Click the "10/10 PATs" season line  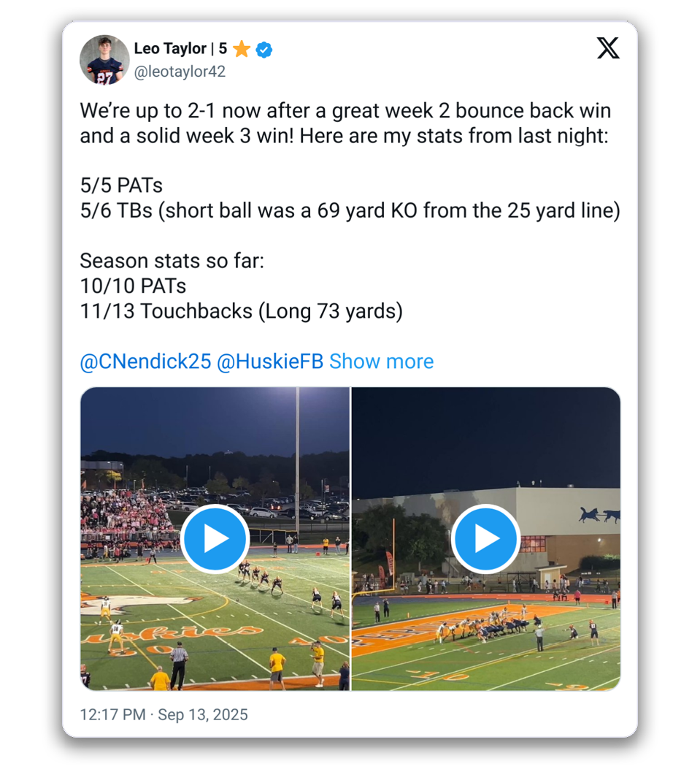133,286
